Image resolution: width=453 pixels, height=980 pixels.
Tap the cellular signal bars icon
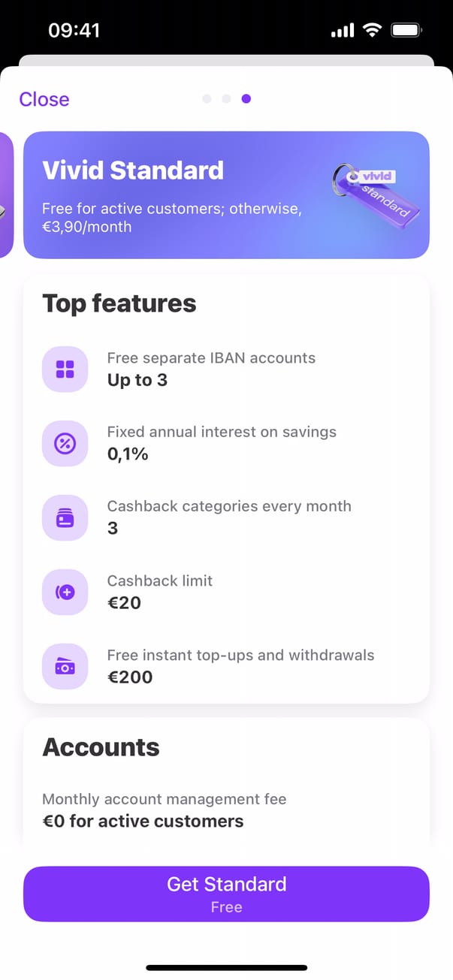(342, 31)
